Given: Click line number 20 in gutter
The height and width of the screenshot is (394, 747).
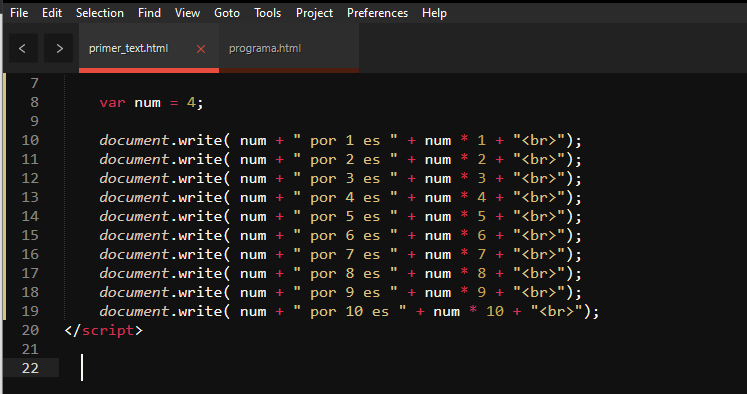Looking at the screenshot, I should [30, 331].
